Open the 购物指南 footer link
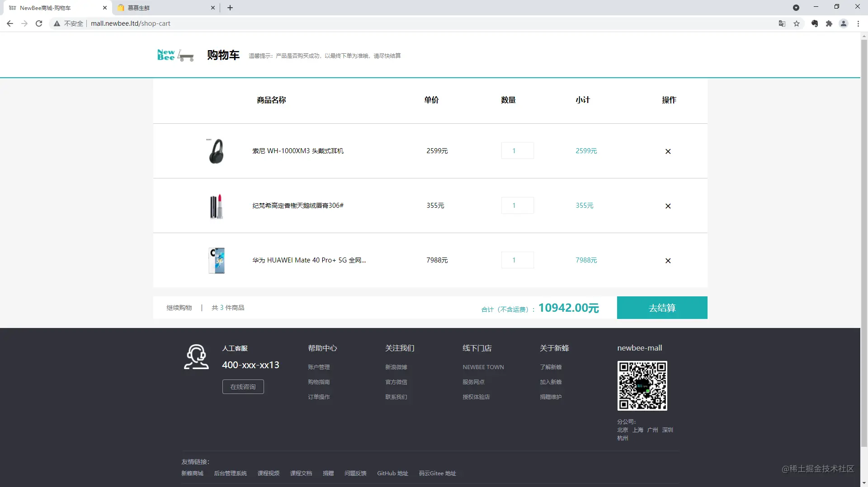The width and height of the screenshot is (868, 487). (x=319, y=382)
